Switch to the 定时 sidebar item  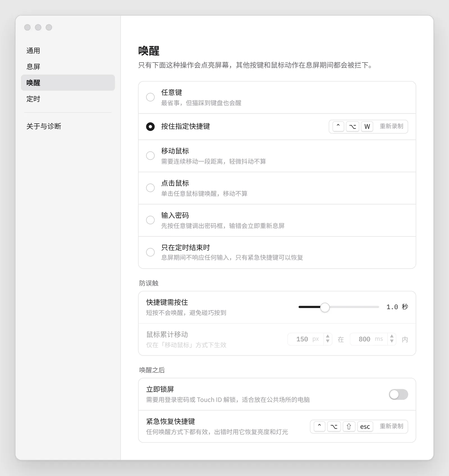[68, 99]
